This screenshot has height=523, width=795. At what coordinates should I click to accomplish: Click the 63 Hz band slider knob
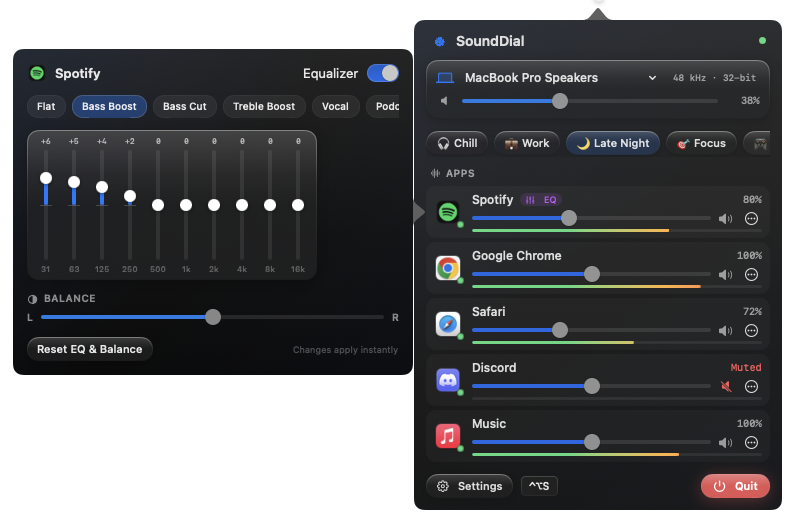point(74,182)
